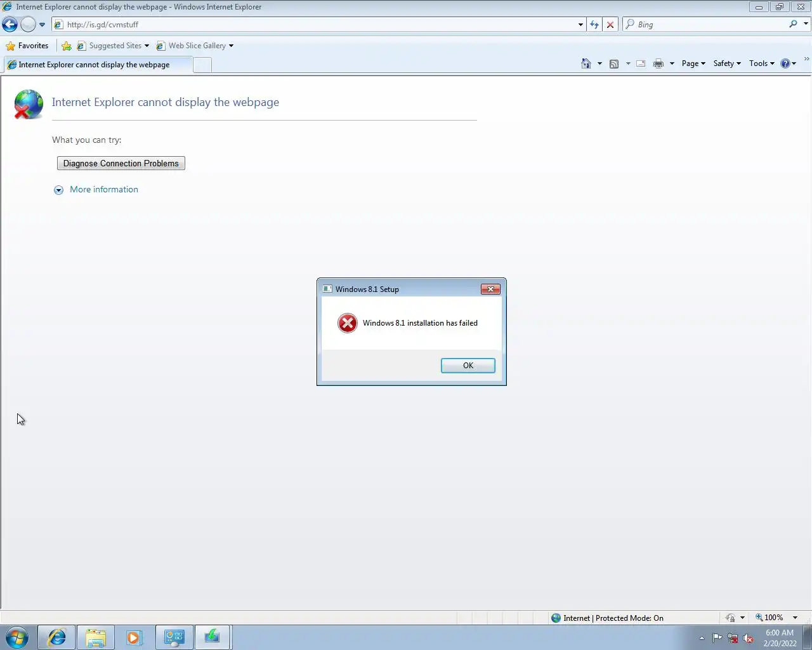Click the Read Mail envelope icon
Screen dimensions: 812x650
pyautogui.click(x=641, y=63)
